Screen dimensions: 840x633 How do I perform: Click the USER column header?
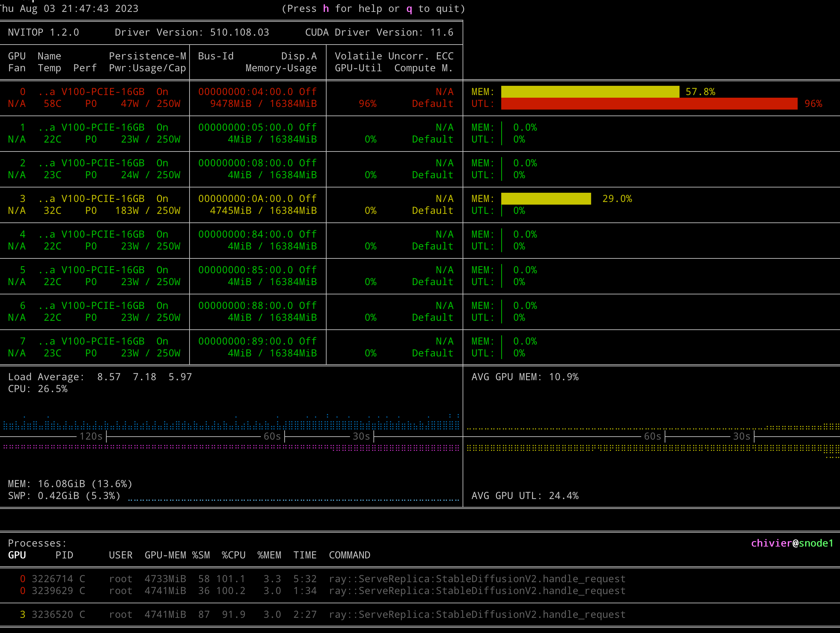tap(121, 555)
